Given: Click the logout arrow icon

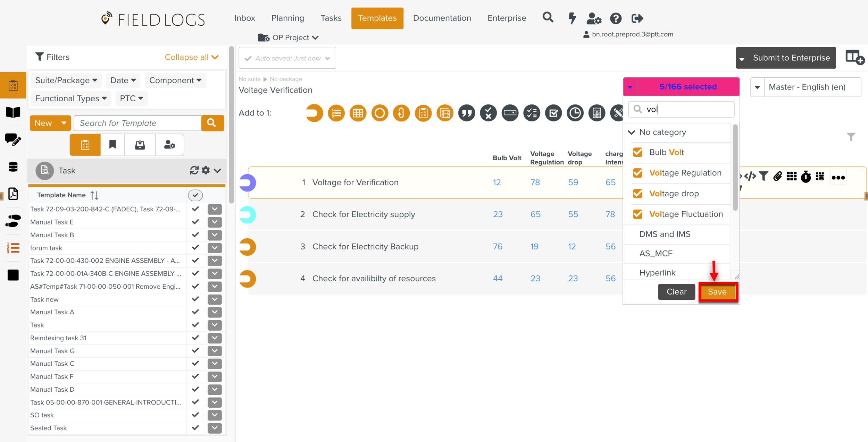Looking at the screenshot, I should pos(637,18).
